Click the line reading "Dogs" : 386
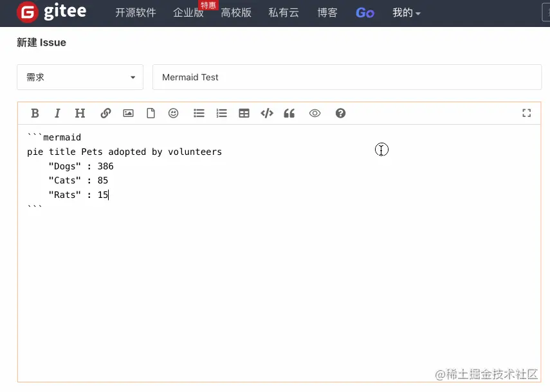Viewport: 550px width, 392px height. [81, 166]
